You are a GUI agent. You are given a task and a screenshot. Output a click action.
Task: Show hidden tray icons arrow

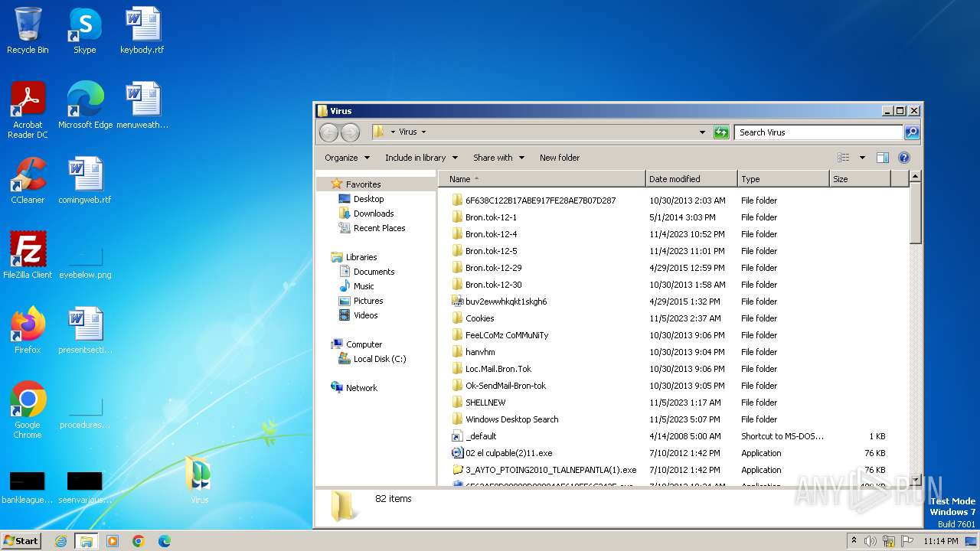(x=854, y=541)
